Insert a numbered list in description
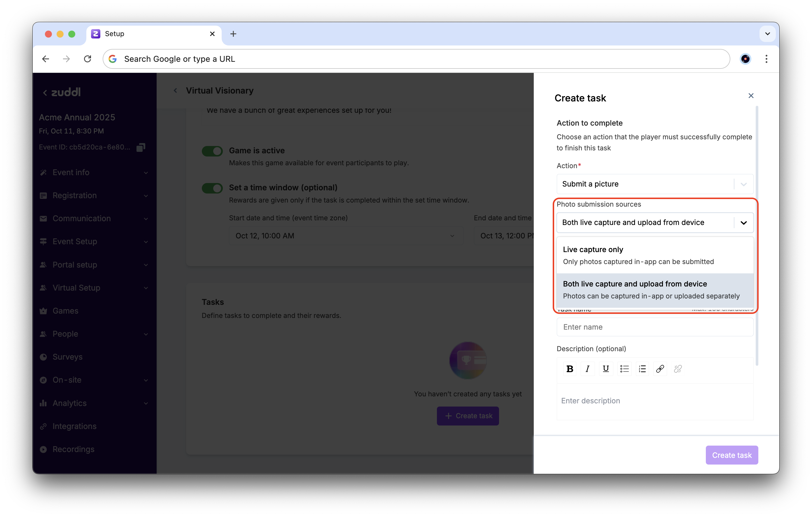The height and width of the screenshot is (517, 812). coord(642,369)
